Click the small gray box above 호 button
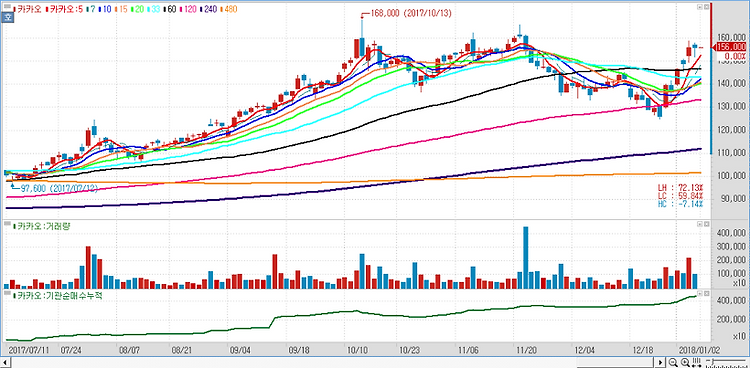750x368 pixels. click(x=7, y=6)
